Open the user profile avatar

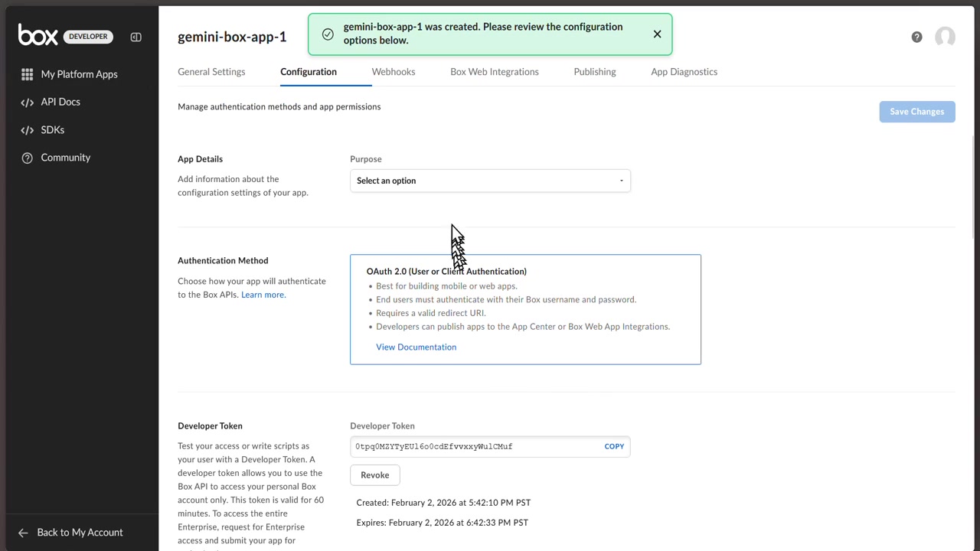[945, 37]
